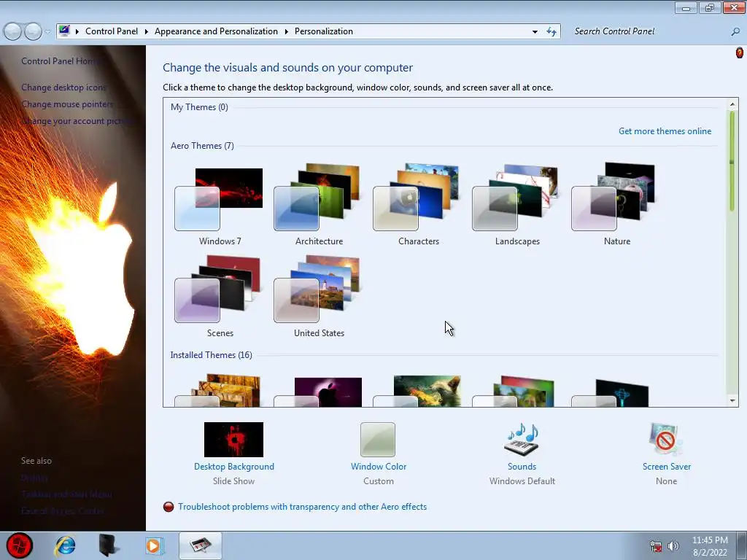Open the Sounds keyboard icon
The image size is (747, 560).
pyautogui.click(x=522, y=439)
